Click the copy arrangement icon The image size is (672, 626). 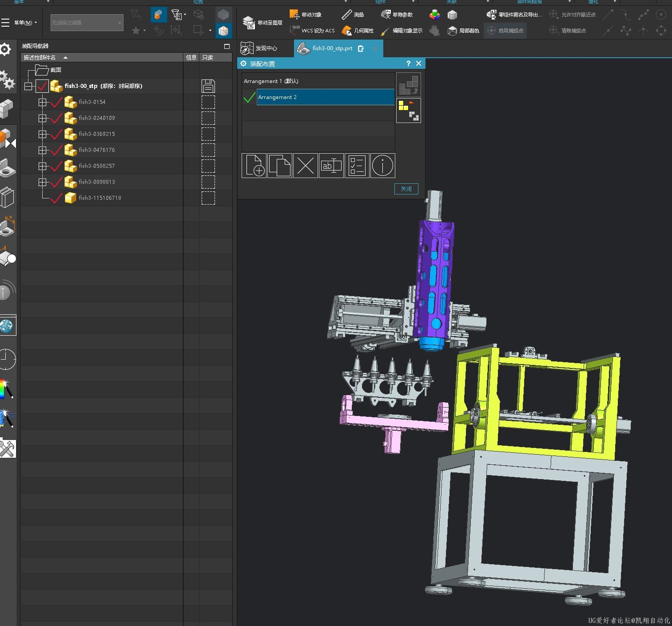pos(280,166)
